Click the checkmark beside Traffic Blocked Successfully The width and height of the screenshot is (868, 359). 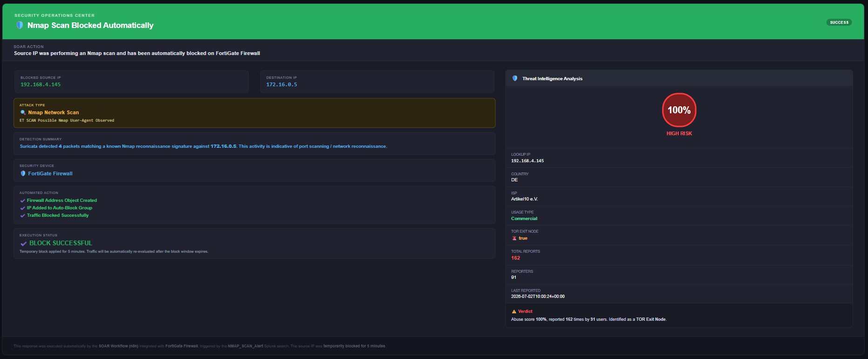(22, 215)
